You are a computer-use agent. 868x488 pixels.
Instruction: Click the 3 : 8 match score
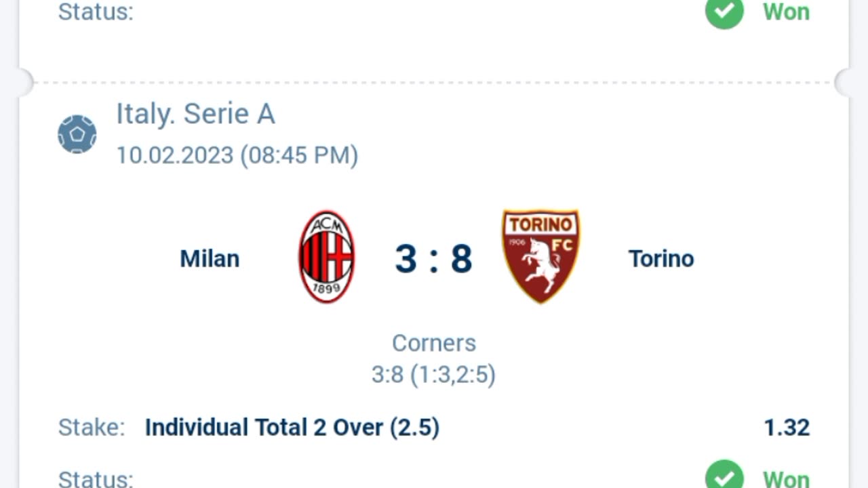(x=433, y=259)
